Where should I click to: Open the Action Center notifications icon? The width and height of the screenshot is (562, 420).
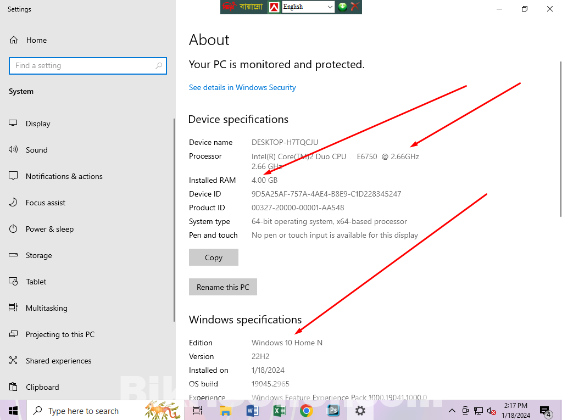pyautogui.click(x=545, y=411)
